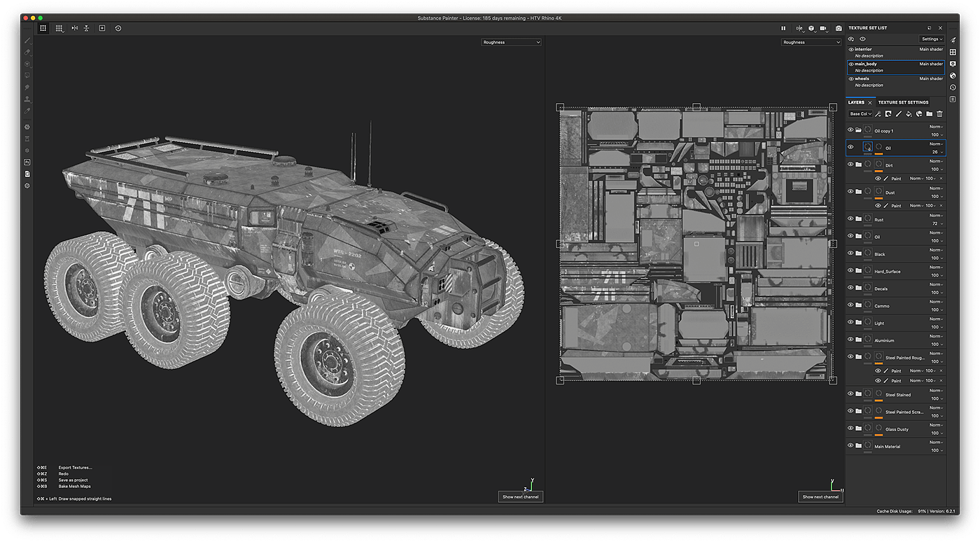
Task: Toggle horizontal symmetry mirror icon
Action: pos(74,28)
